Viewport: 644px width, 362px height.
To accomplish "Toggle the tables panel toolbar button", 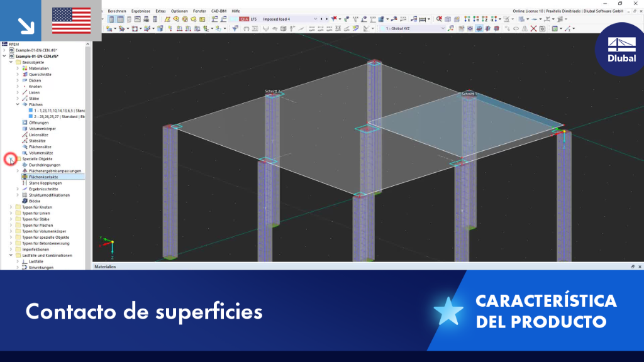I will coord(120,19).
